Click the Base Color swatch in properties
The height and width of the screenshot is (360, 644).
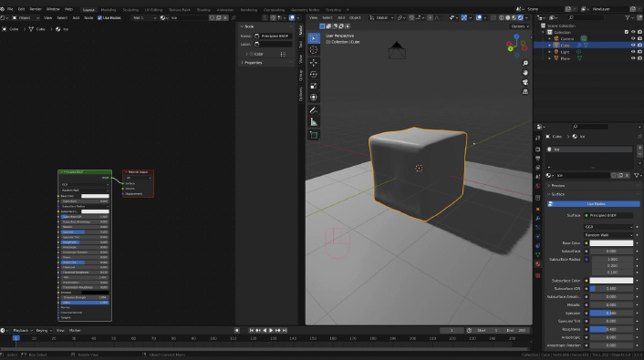(611, 243)
